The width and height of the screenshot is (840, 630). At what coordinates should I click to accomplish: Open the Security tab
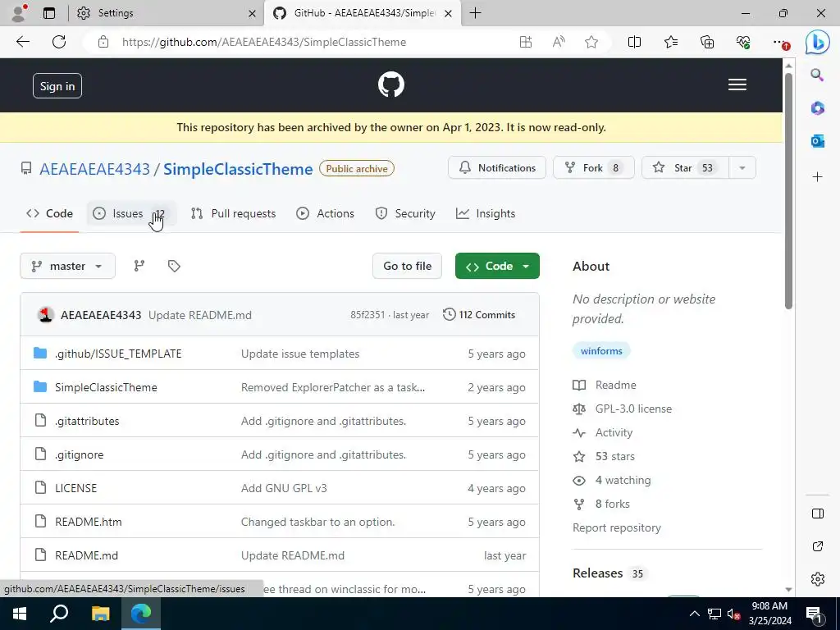point(405,213)
